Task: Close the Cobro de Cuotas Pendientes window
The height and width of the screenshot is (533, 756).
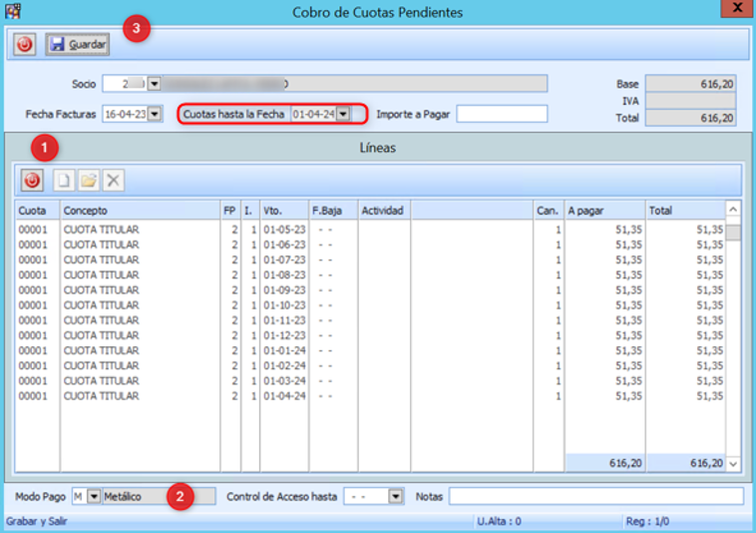Action: click(737, 8)
